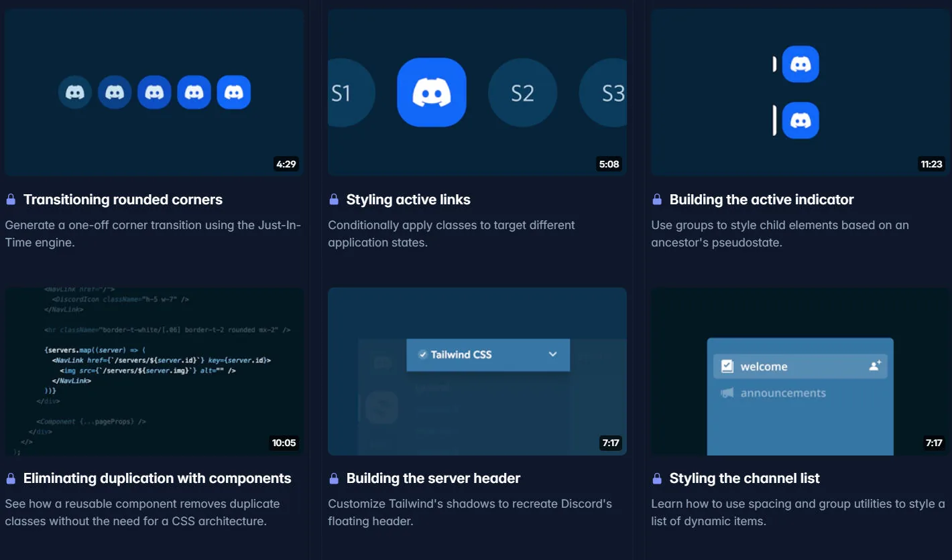Click the description "Generate a one-off corner transition…"
This screenshot has width=952, height=560.
(x=153, y=234)
